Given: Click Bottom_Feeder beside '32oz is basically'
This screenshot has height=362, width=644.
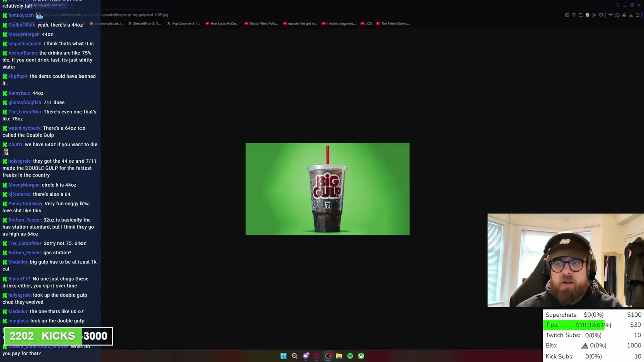Looking at the screenshot, I should point(25,220).
